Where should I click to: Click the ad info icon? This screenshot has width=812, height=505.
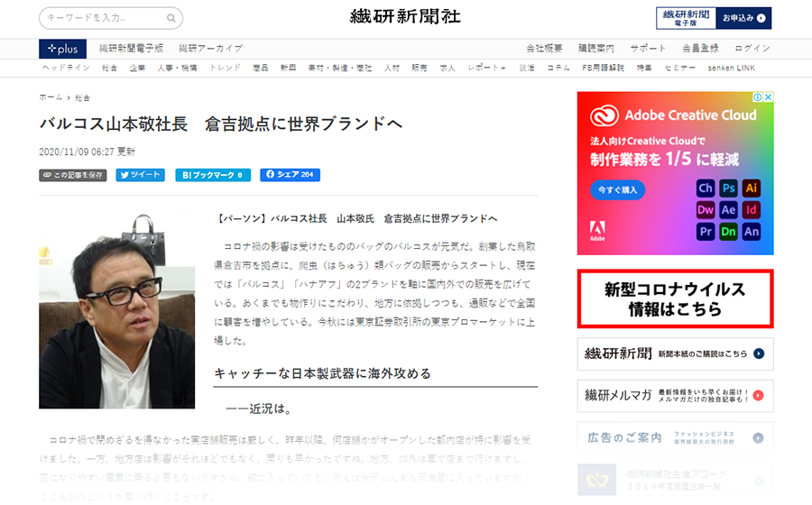click(x=758, y=96)
